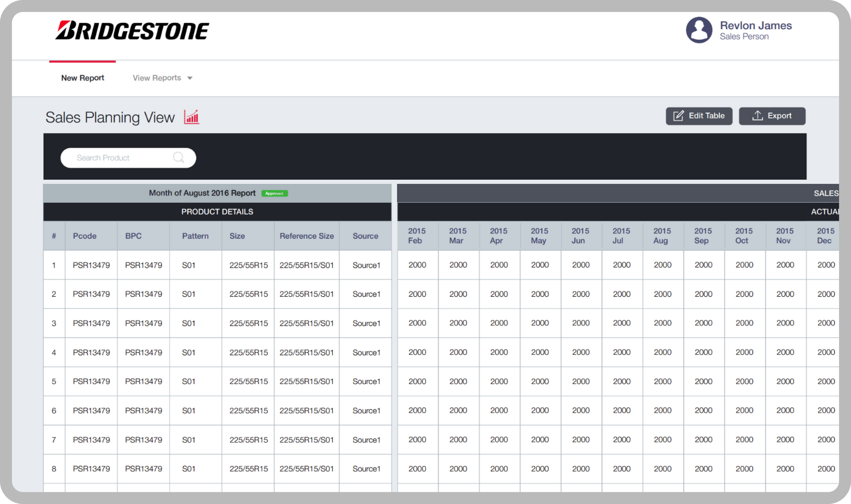Click the Export button
Screen dimensions: 851x504
[772, 116]
